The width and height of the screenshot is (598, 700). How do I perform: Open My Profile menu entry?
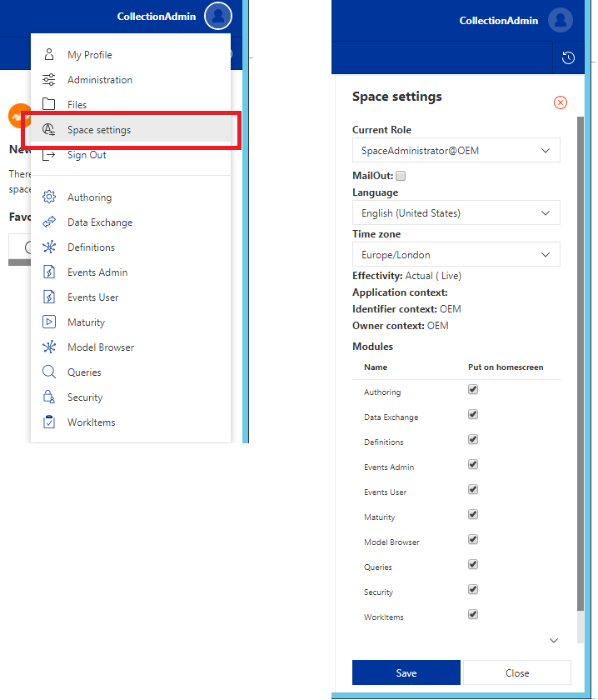[x=131, y=54]
